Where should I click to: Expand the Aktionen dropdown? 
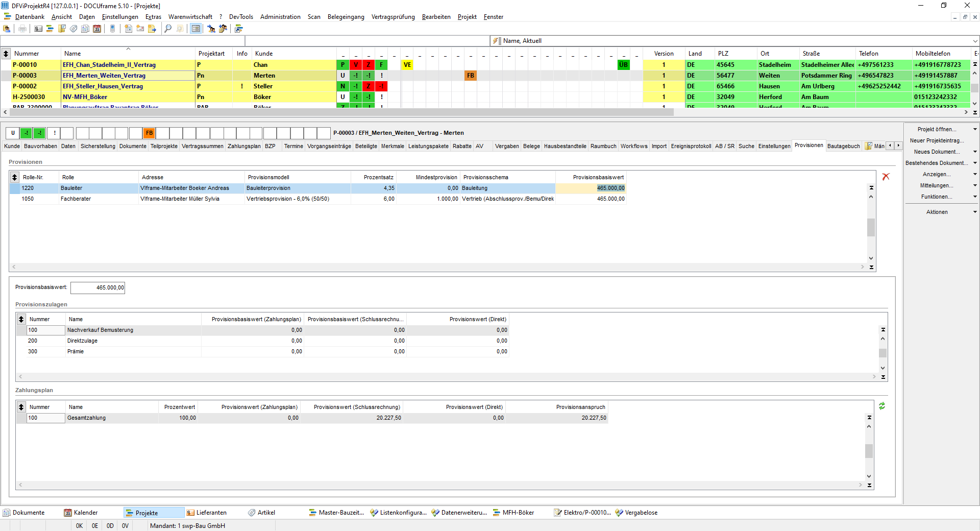click(x=975, y=212)
